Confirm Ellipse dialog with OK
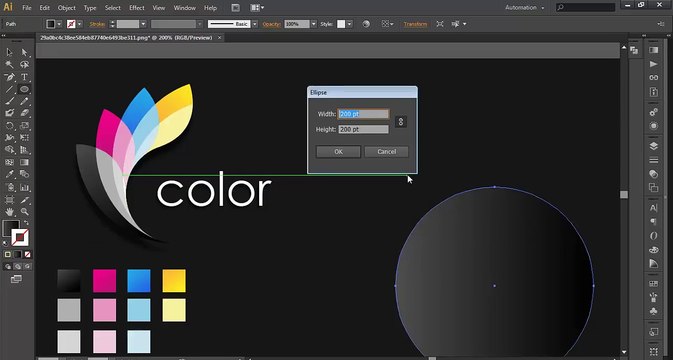Image resolution: width=673 pixels, height=360 pixels. coord(338,151)
